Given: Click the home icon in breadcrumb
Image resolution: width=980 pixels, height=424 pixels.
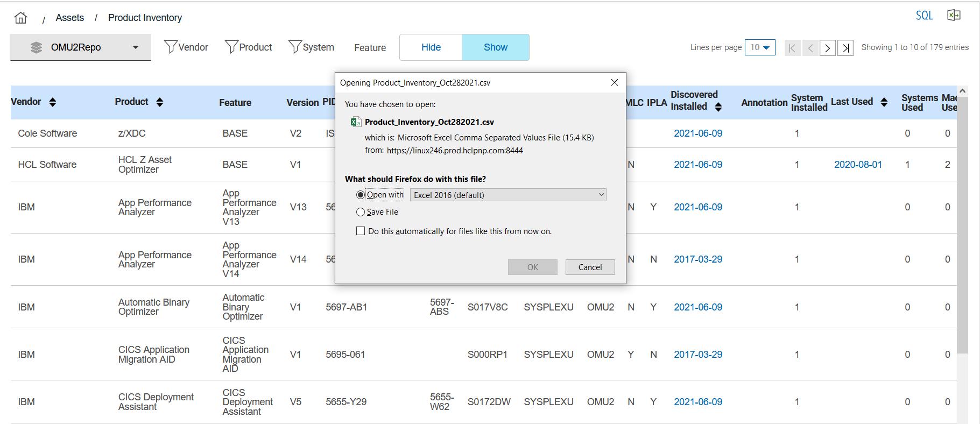Looking at the screenshot, I should 21,18.
